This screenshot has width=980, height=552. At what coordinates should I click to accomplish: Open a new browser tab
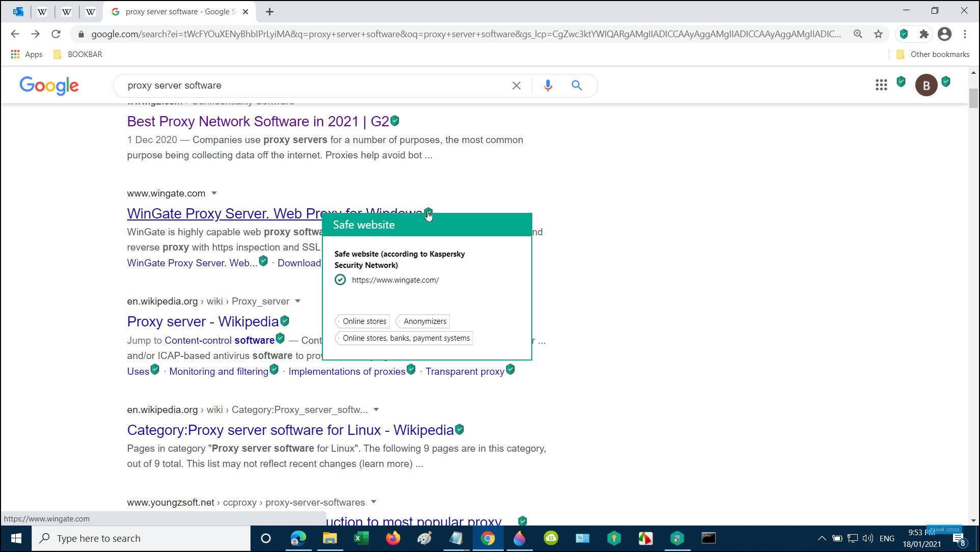(269, 12)
